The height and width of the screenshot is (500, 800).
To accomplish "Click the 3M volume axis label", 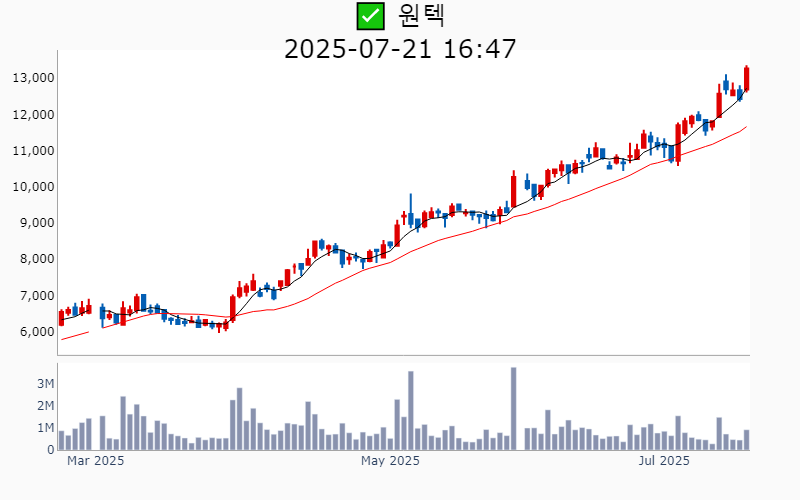I will click(45, 384).
